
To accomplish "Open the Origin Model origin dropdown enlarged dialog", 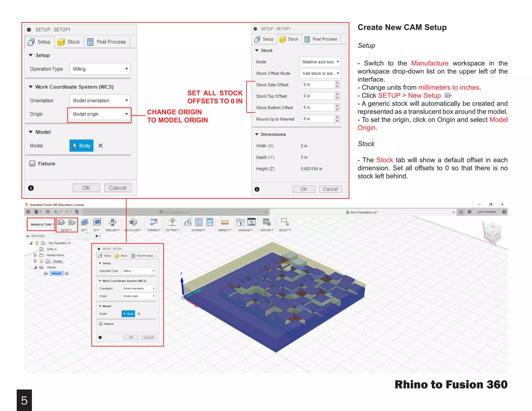I will (x=100, y=114).
